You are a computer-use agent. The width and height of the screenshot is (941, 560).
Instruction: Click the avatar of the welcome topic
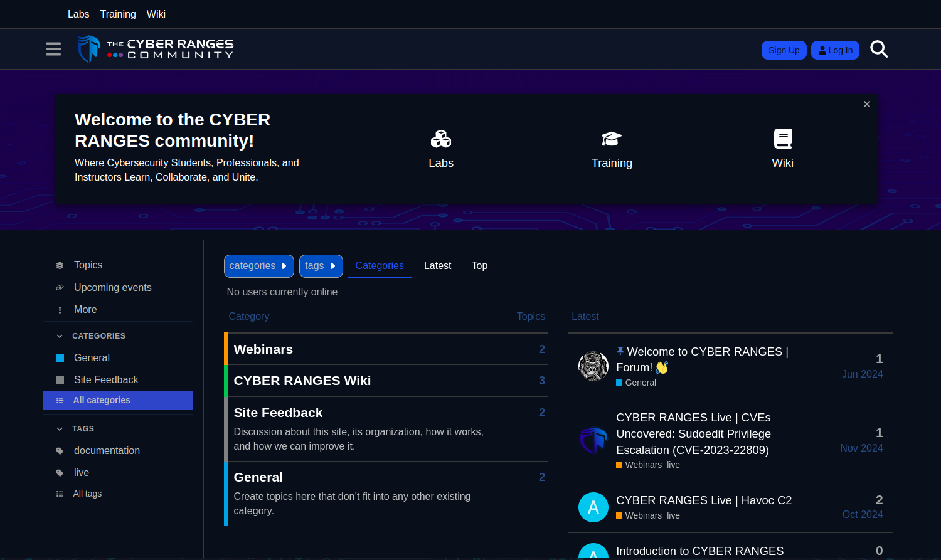coord(593,366)
